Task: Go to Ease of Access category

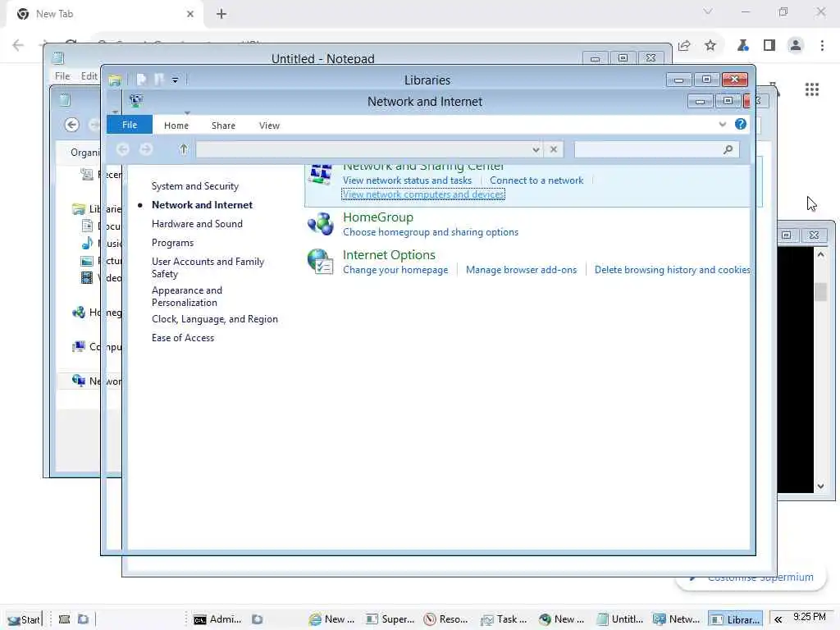Action: click(183, 338)
